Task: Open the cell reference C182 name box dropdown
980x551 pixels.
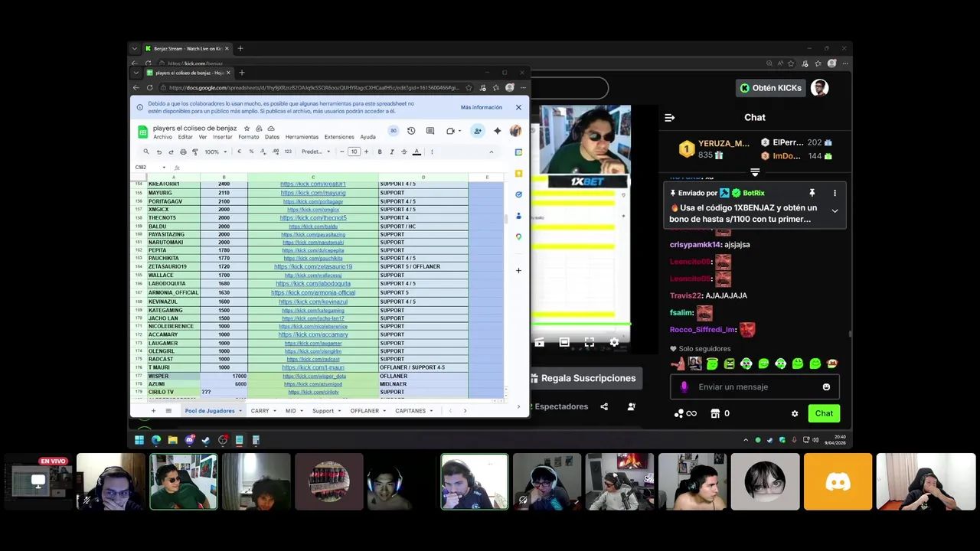Action: [x=164, y=167]
